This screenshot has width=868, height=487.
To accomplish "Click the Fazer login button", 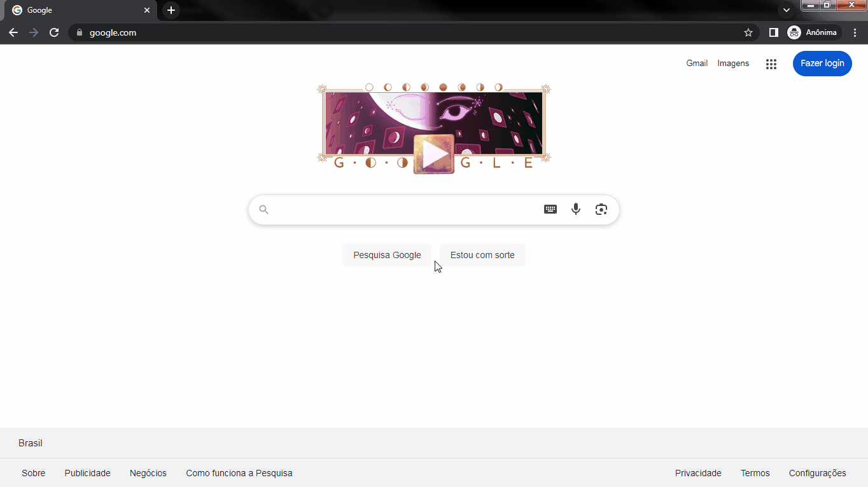I will (x=822, y=64).
